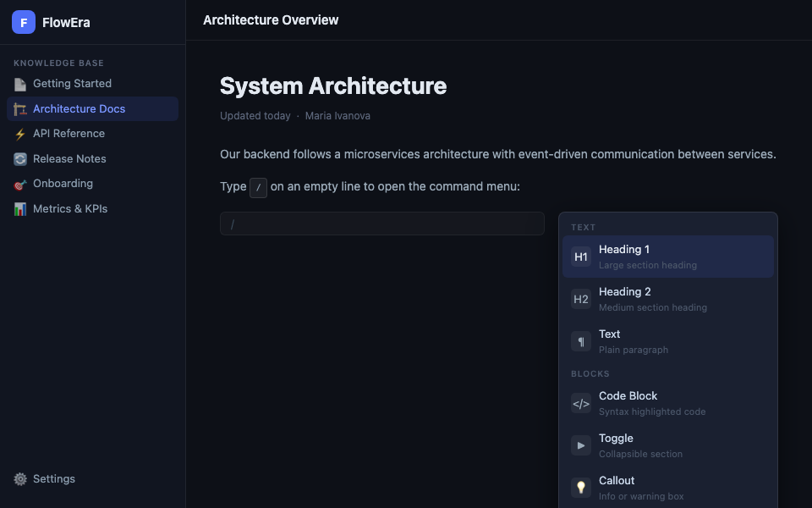Pick the Callout lightbulb icon

581,488
